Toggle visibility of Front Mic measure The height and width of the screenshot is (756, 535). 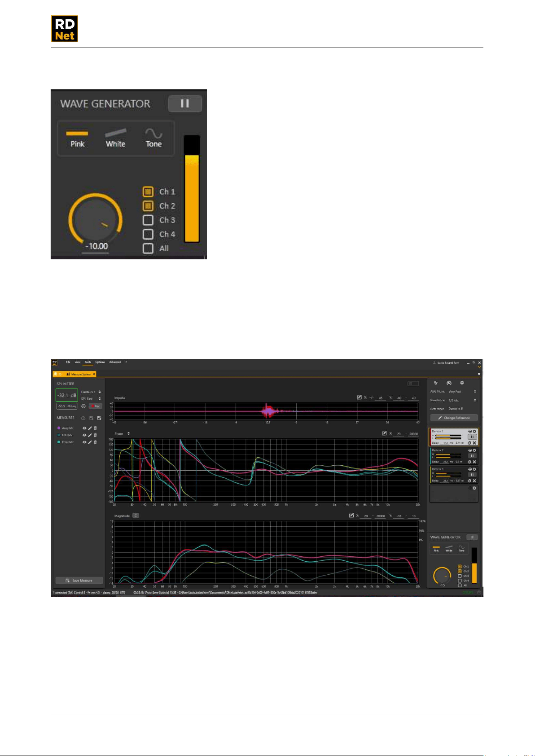pyautogui.click(x=84, y=442)
